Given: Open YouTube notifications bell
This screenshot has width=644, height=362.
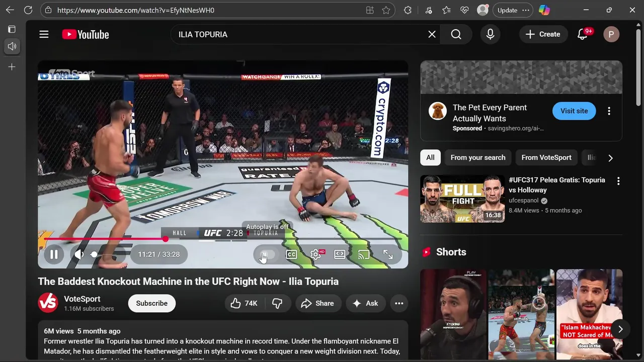Looking at the screenshot, I should (x=583, y=34).
